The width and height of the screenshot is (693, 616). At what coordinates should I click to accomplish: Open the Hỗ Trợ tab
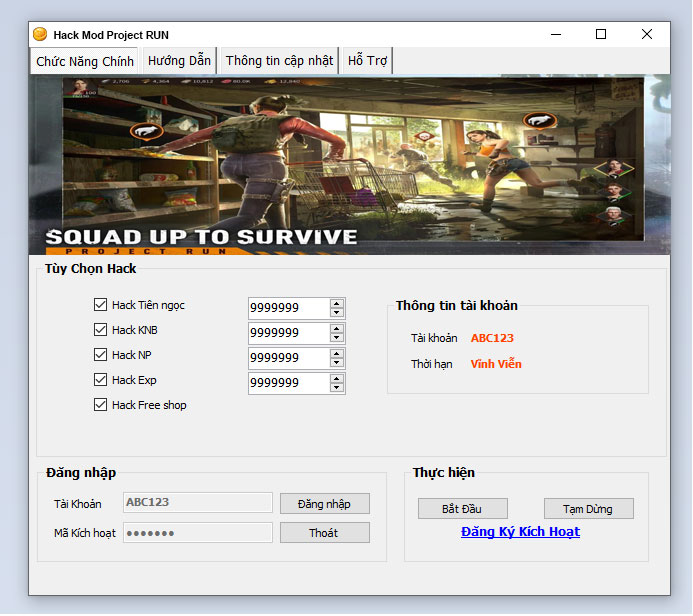[x=367, y=61]
